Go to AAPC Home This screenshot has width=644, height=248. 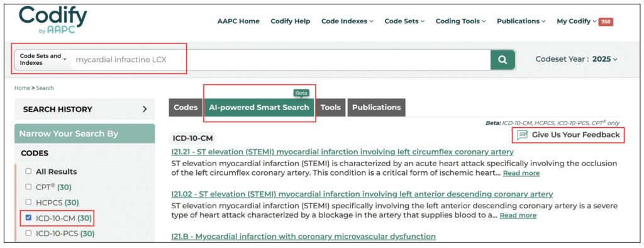[238, 21]
